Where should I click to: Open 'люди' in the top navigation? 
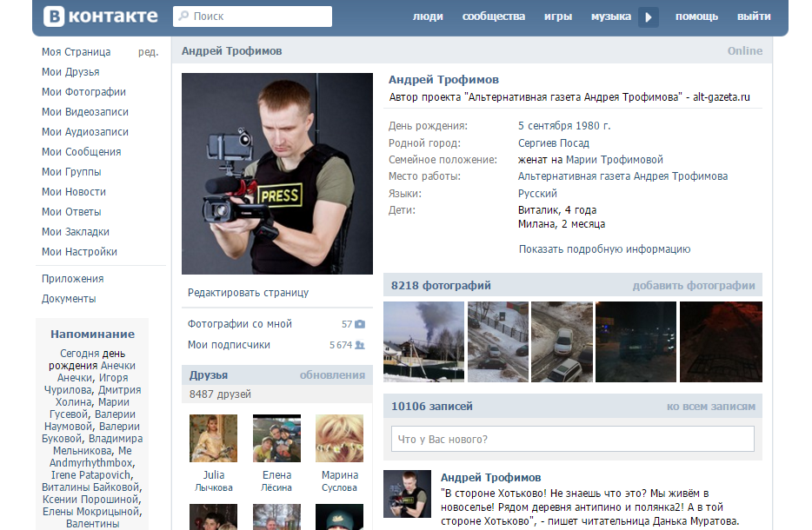click(x=427, y=17)
